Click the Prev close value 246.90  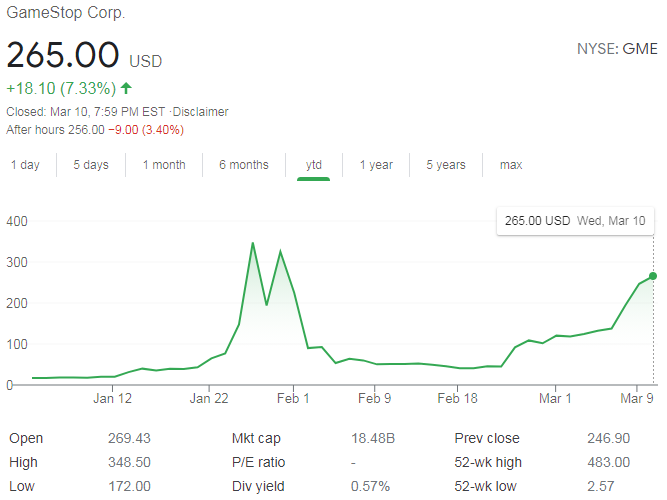click(609, 438)
